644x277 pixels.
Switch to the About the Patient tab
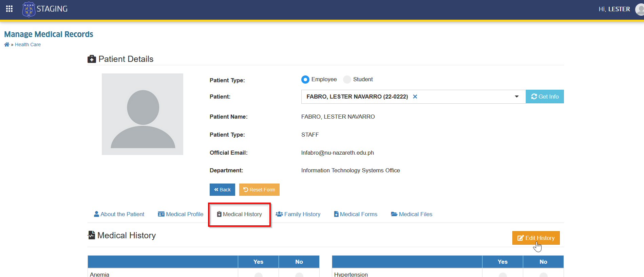pyautogui.click(x=119, y=214)
